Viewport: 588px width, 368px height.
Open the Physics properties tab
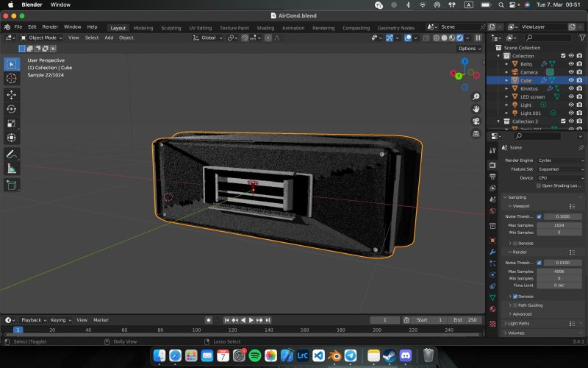pyautogui.click(x=492, y=275)
